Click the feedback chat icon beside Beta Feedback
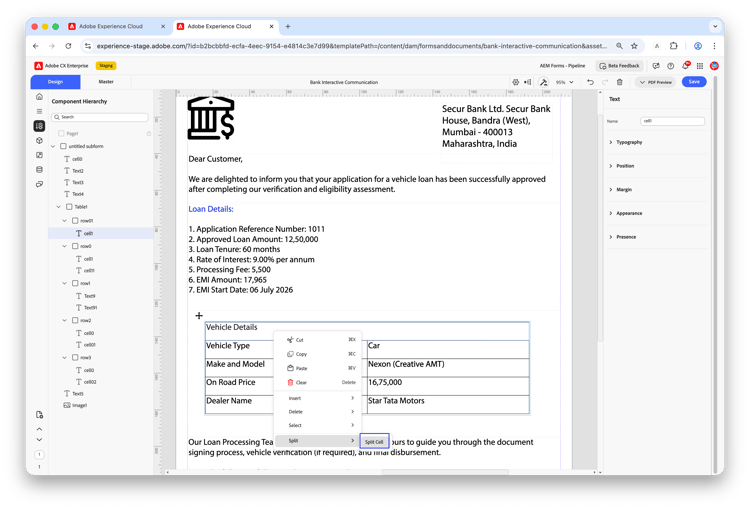The image size is (750, 509). pos(656,66)
